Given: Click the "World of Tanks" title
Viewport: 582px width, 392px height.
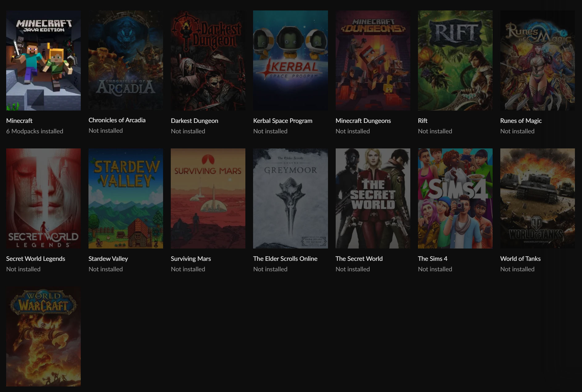Looking at the screenshot, I should click(520, 259).
